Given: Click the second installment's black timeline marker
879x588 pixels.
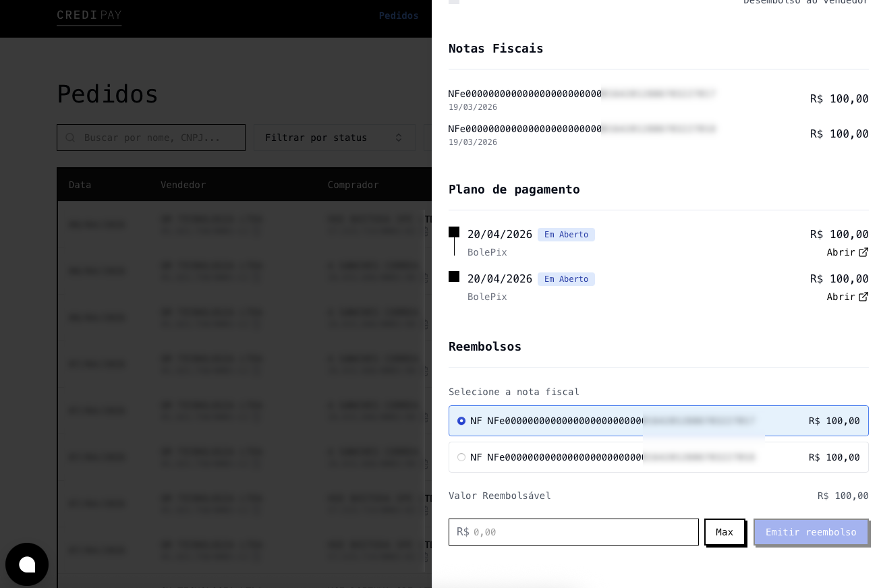Looking at the screenshot, I should click(x=454, y=276).
